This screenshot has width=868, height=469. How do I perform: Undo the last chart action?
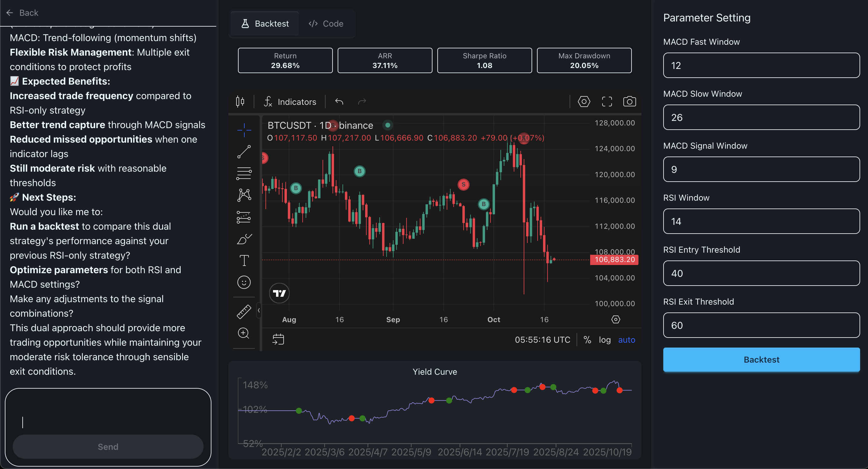339,102
